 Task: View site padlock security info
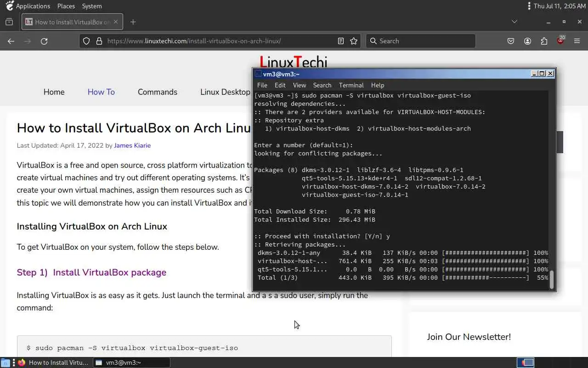[99, 41]
